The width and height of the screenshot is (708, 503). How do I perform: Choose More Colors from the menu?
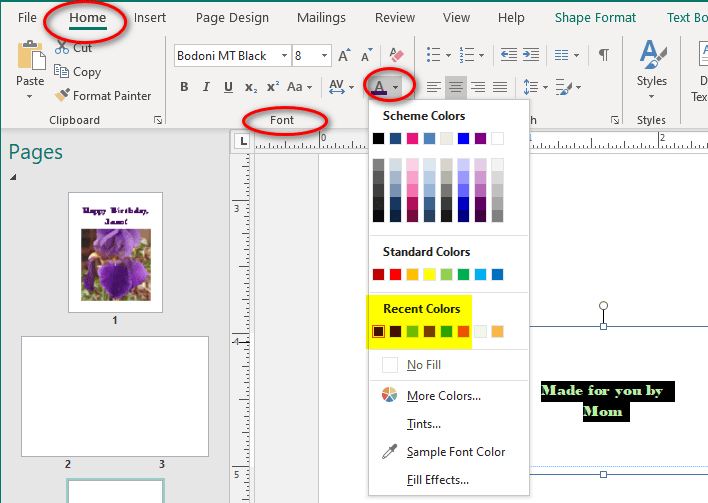tap(443, 396)
